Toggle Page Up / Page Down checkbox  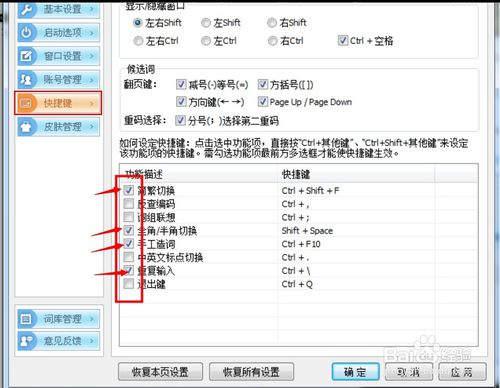[263, 101]
